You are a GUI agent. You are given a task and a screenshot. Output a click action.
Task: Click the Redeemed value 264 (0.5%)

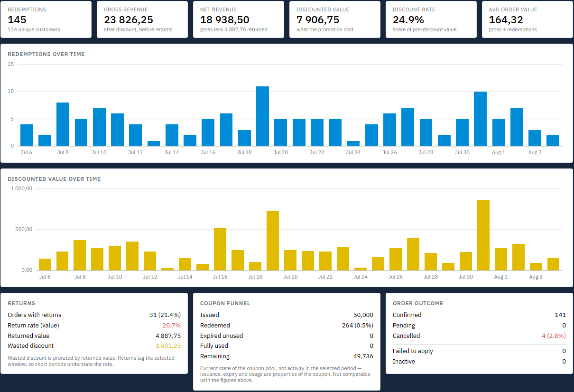[x=358, y=325]
